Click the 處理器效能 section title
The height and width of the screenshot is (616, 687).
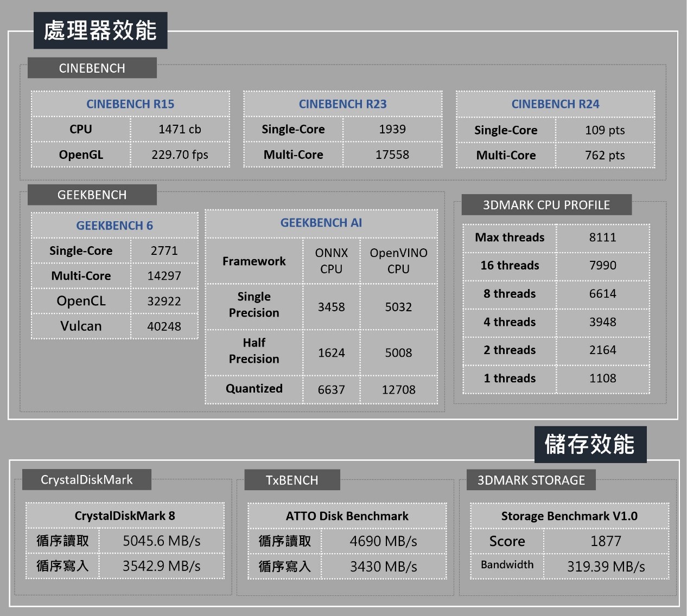coord(100,30)
